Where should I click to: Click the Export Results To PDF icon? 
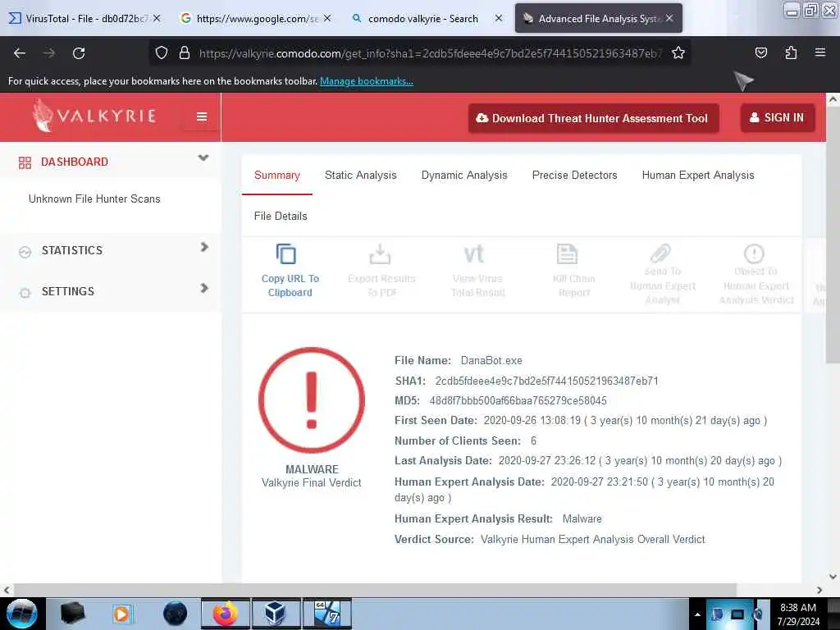(x=381, y=254)
